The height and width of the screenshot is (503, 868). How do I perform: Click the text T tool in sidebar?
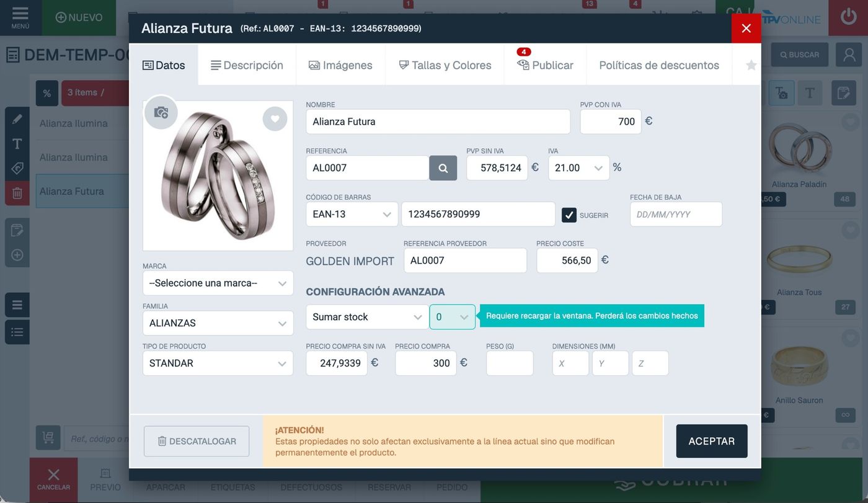17,144
